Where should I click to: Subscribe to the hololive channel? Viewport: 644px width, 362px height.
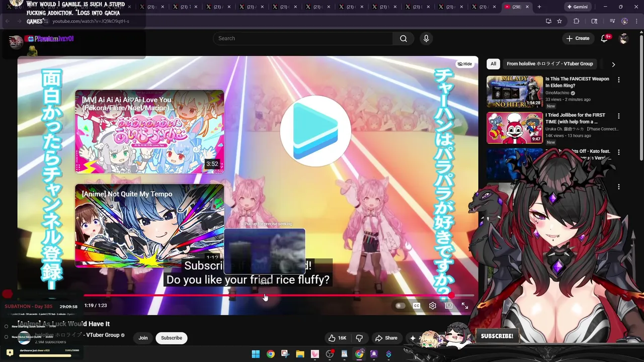coord(172,338)
